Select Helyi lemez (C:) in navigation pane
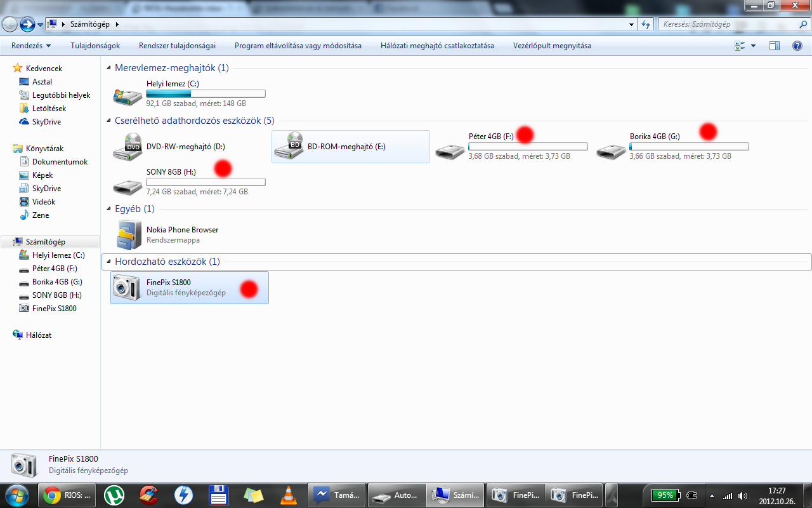Screen dimensions: 812x508 pyautogui.click(x=58, y=255)
